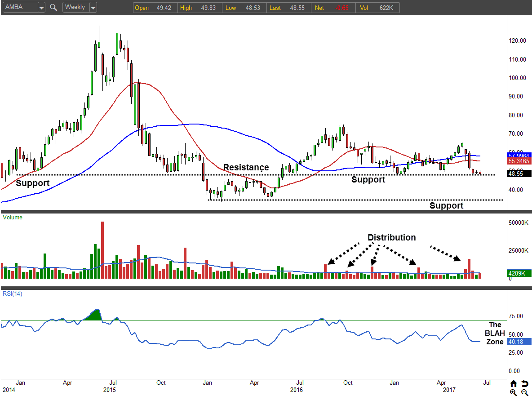The image size is (532, 396).
Task: Click the green 4289K volume tag
Action: click(x=519, y=272)
